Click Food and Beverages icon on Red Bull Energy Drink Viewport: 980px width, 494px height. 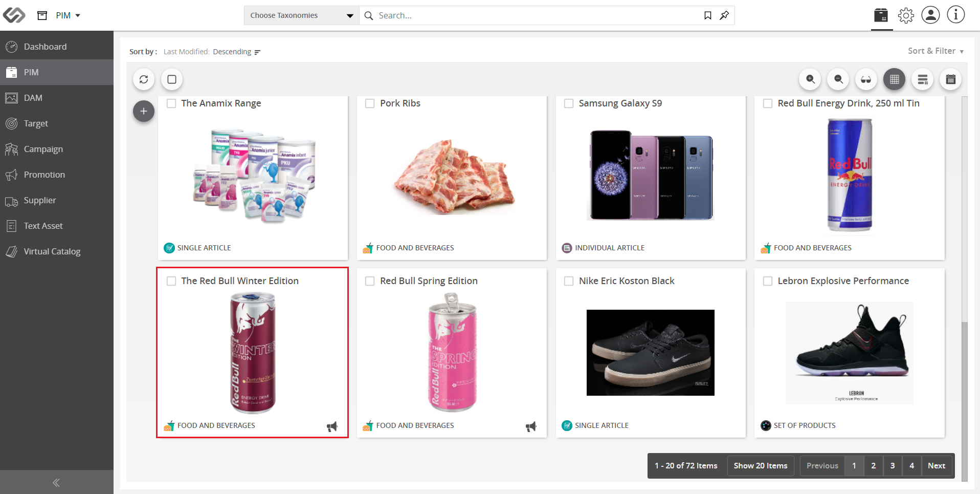[x=766, y=248]
